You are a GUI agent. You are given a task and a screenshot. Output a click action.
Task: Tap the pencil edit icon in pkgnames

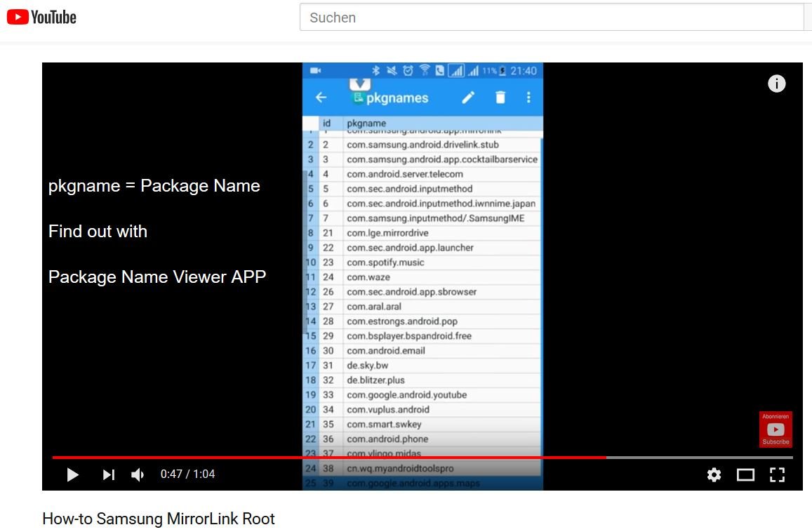(x=468, y=98)
